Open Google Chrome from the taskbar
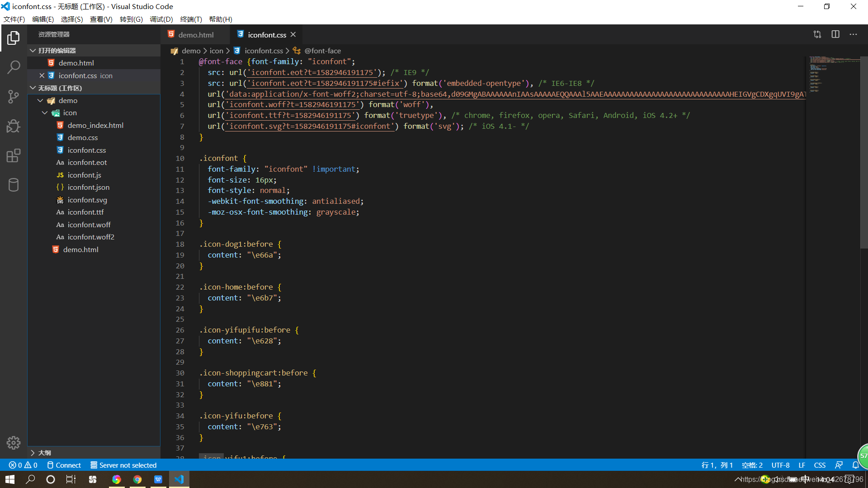Image resolution: width=868 pixels, height=488 pixels. click(137, 479)
